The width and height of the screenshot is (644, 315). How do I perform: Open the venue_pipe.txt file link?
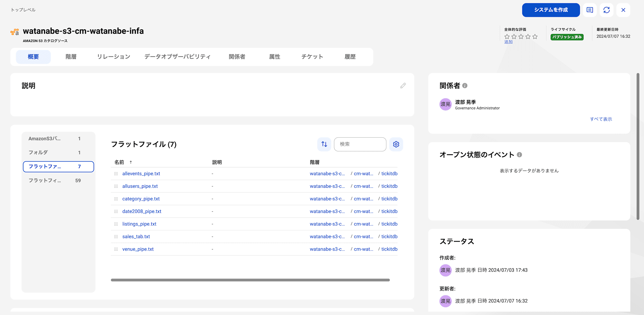coord(138,249)
